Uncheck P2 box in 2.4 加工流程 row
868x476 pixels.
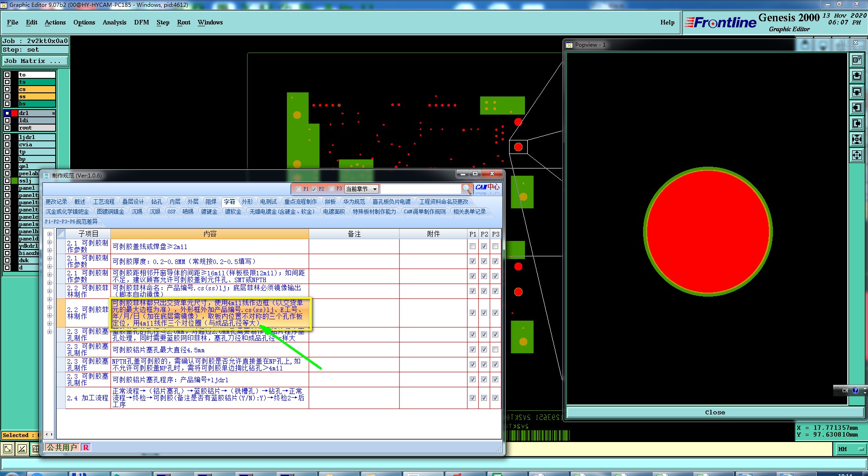coord(484,398)
